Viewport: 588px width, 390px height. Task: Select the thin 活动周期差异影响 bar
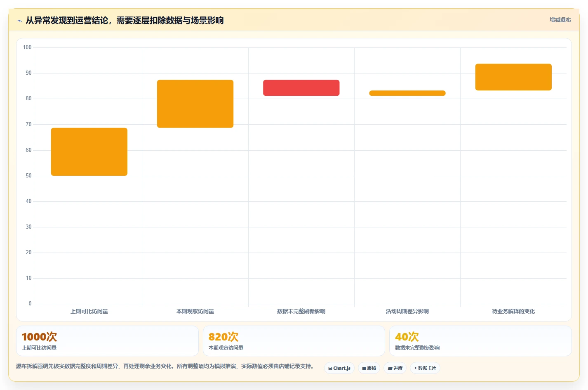pos(407,93)
